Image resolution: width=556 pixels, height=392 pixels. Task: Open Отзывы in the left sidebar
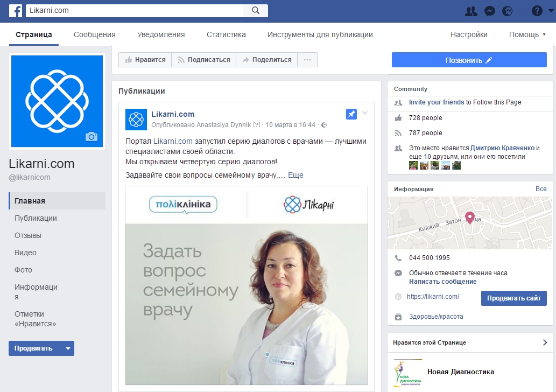[x=28, y=235]
